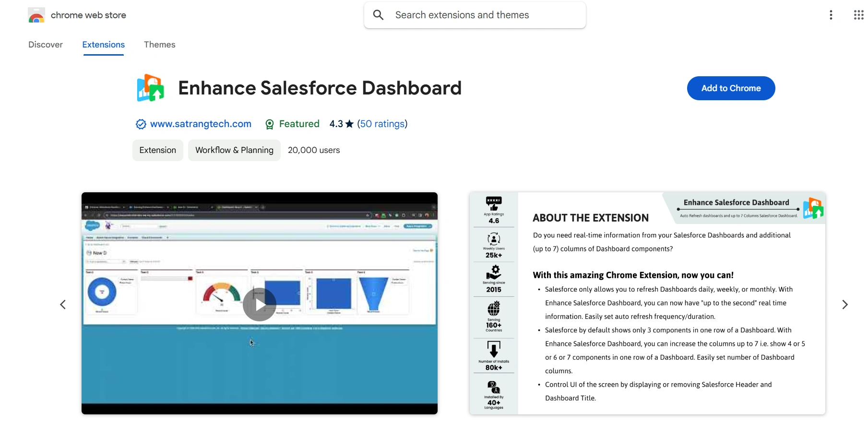The height and width of the screenshot is (423, 868).
Task: Open the About the Extension screenshot
Action: tap(647, 303)
